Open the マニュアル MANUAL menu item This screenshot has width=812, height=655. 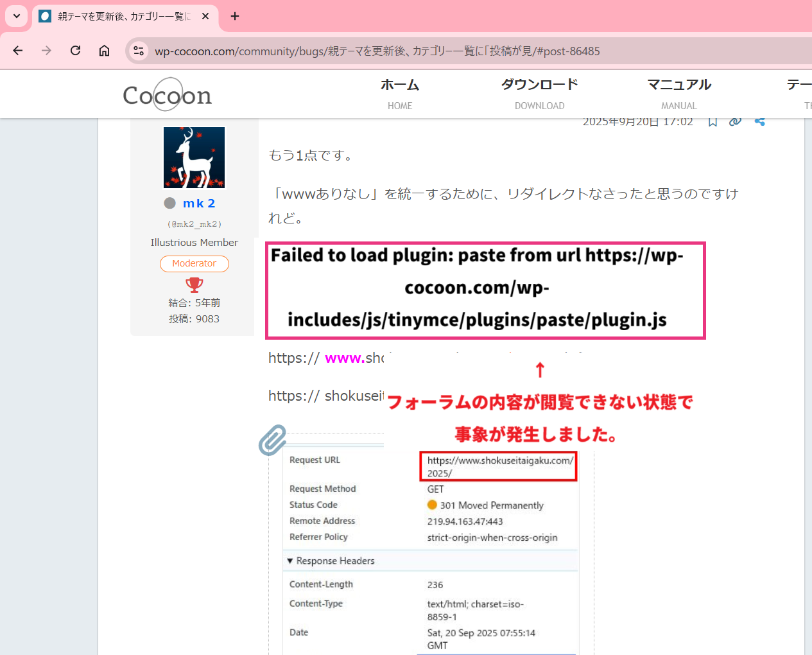pos(678,94)
